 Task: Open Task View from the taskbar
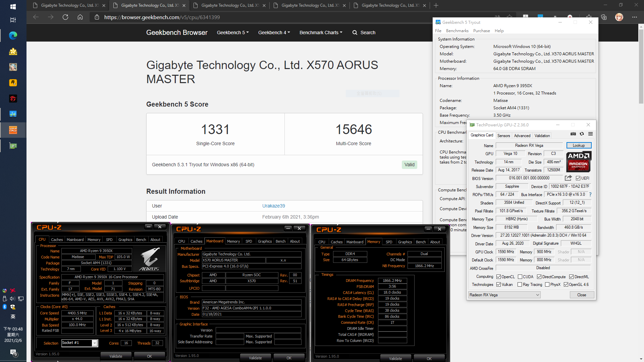pos(13,20)
